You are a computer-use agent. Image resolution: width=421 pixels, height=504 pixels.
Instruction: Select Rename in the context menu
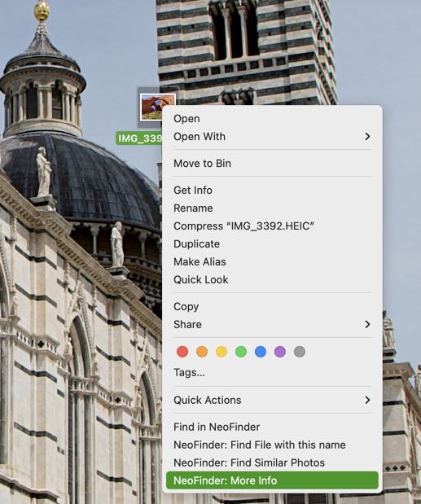pos(272,208)
